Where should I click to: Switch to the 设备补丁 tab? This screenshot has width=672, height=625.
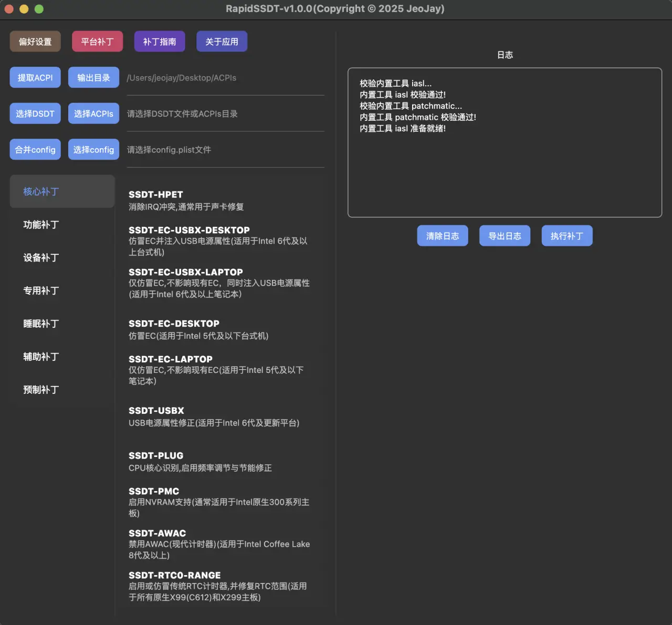(x=41, y=258)
